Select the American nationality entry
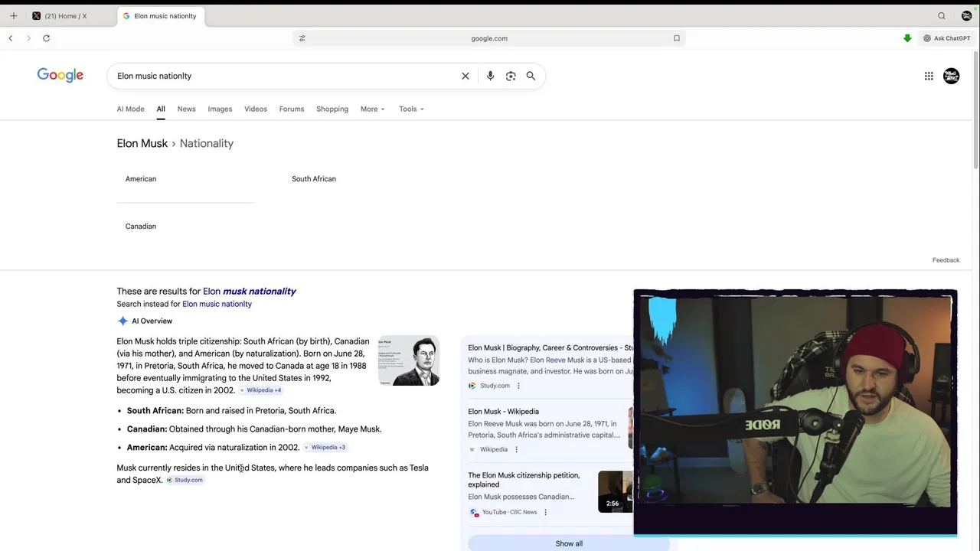 pos(141,179)
